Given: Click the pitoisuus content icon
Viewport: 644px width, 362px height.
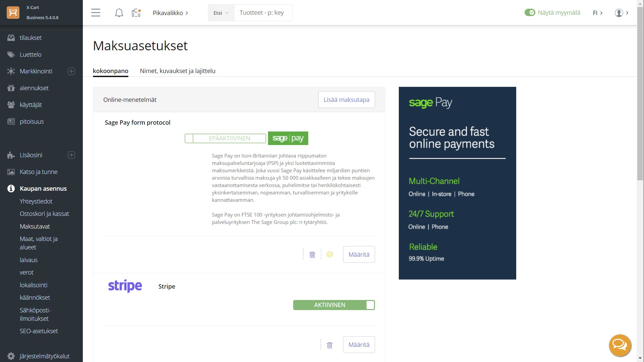Looking at the screenshot, I should tap(11, 121).
